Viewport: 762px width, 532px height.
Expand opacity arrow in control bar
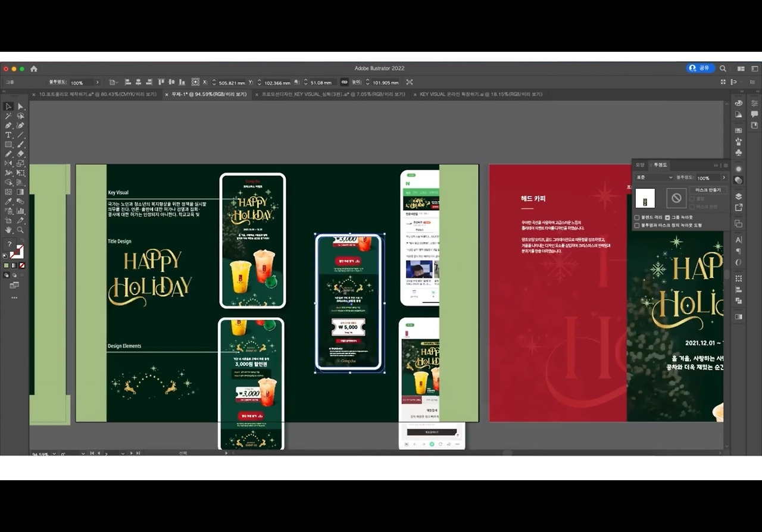(x=97, y=82)
